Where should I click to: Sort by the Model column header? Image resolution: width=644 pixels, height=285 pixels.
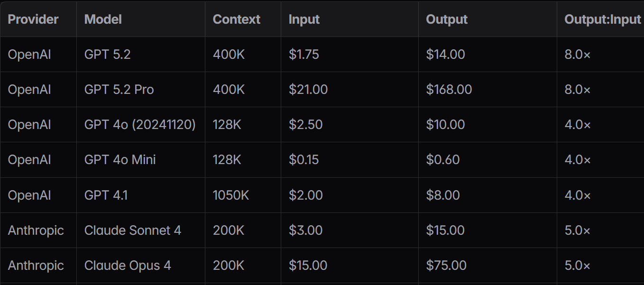click(103, 19)
